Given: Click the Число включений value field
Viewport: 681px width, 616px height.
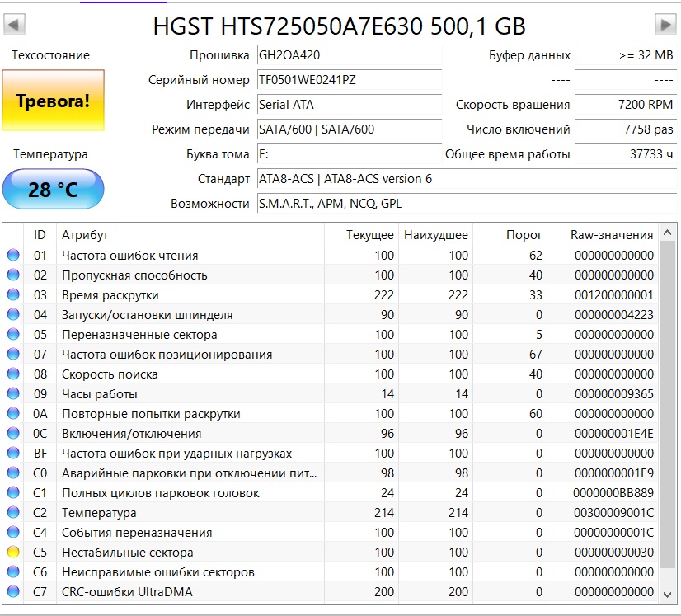Looking at the screenshot, I should click(625, 129).
